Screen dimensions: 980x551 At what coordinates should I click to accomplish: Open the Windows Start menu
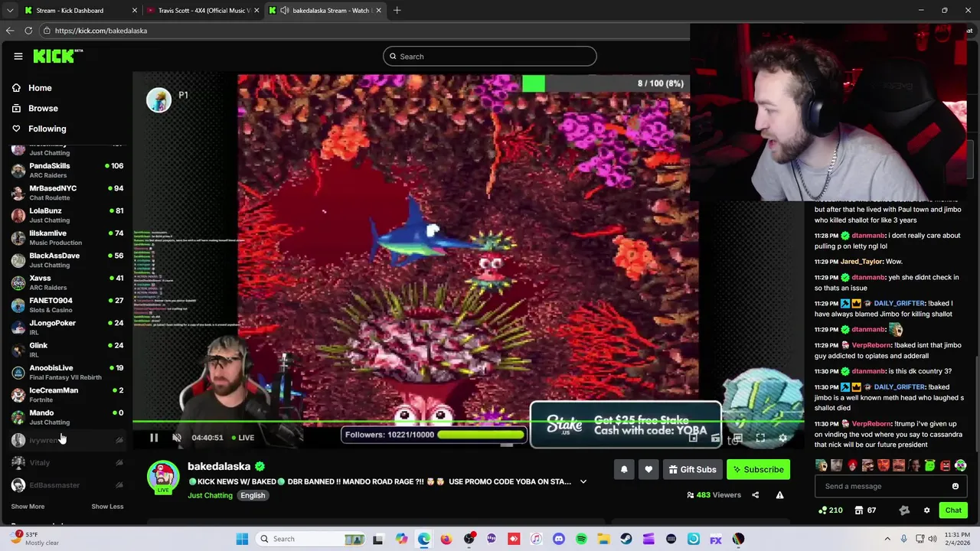pyautogui.click(x=242, y=539)
